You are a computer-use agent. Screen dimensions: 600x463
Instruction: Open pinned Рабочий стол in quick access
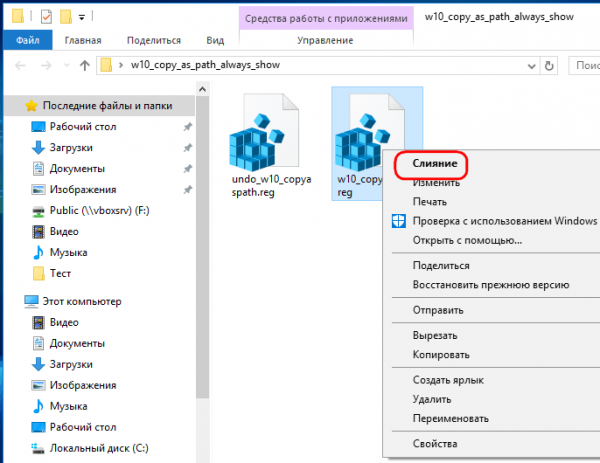coord(83,127)
